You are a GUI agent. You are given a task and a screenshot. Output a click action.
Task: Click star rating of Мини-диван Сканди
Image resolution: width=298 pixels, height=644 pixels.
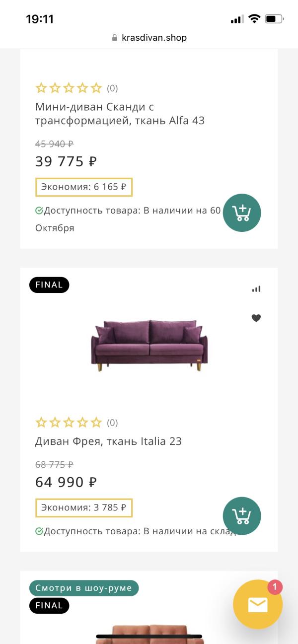point(69,88)
